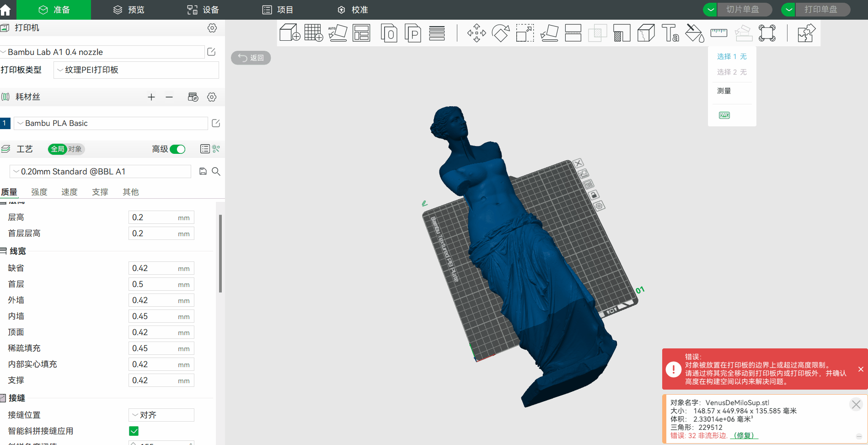This screenshot has height=445, width=868.
Task: Open the 0.20mm Standard process dropdown
Action: 100,171
